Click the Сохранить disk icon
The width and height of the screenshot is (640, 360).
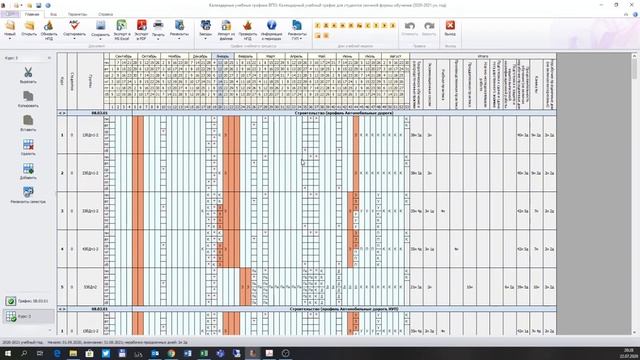pyautogui.click(x=100, y=26)
